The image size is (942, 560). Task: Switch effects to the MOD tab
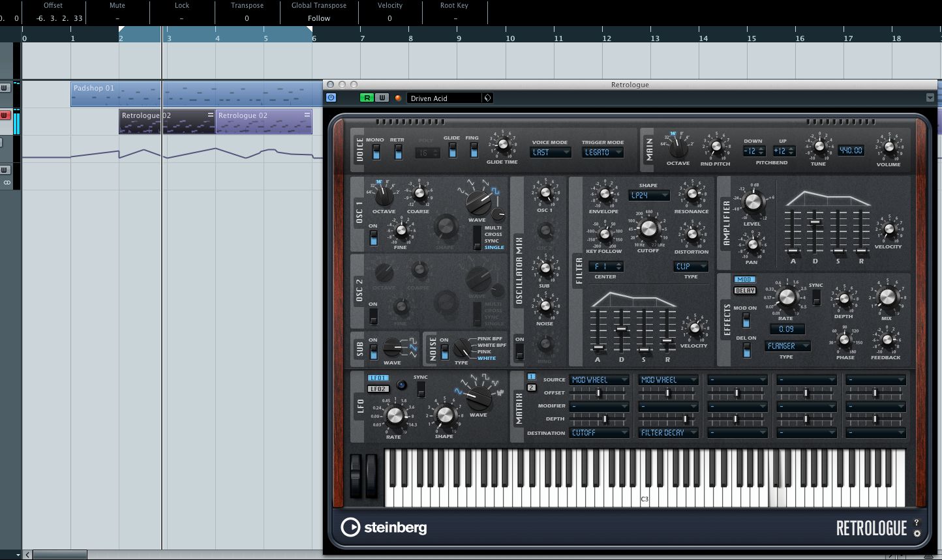(x=744, y=280)
